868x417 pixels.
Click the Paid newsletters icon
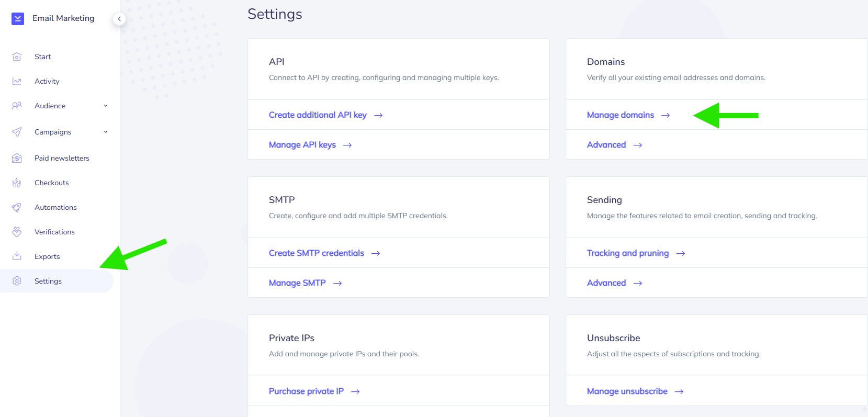[x=17, y=158]
